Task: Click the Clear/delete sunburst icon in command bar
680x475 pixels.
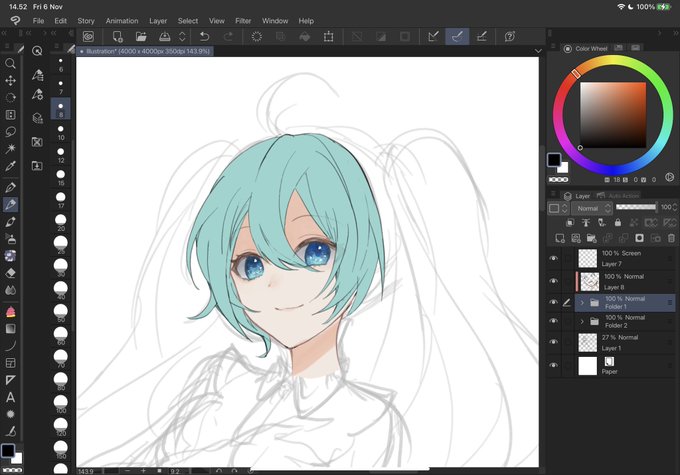Action: click(x=257, y=37)
